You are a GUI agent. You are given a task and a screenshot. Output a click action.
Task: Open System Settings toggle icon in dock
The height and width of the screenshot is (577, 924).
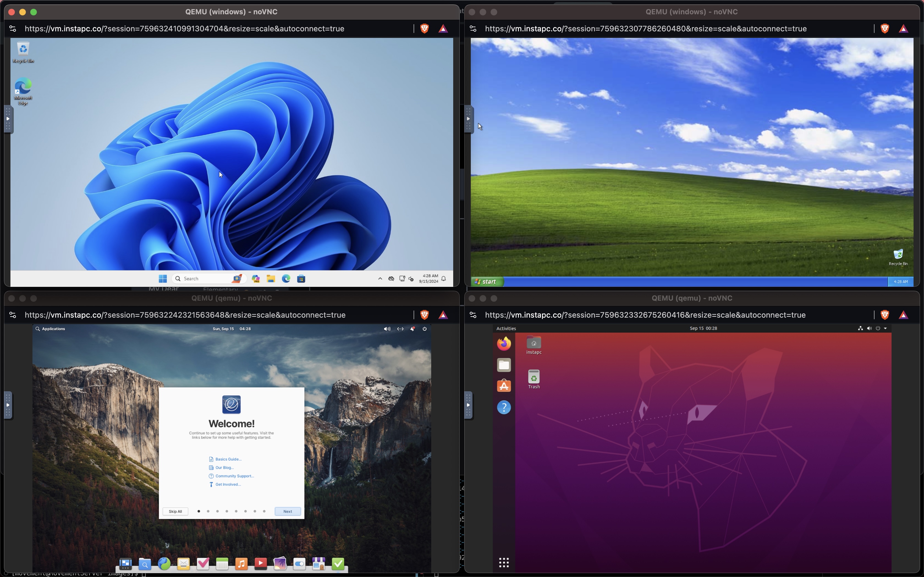click(299, 563)
